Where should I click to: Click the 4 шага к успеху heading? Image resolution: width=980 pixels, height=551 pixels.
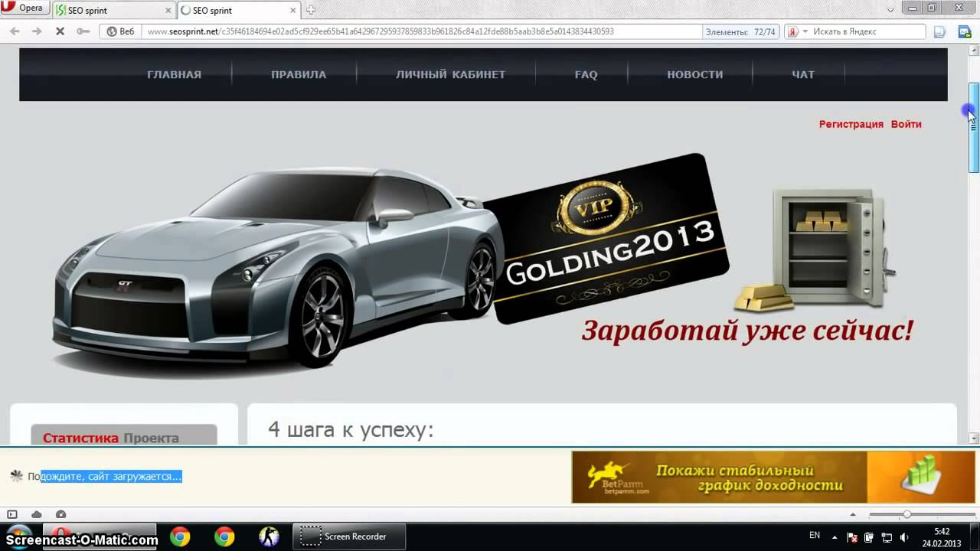tap(351, 430)
